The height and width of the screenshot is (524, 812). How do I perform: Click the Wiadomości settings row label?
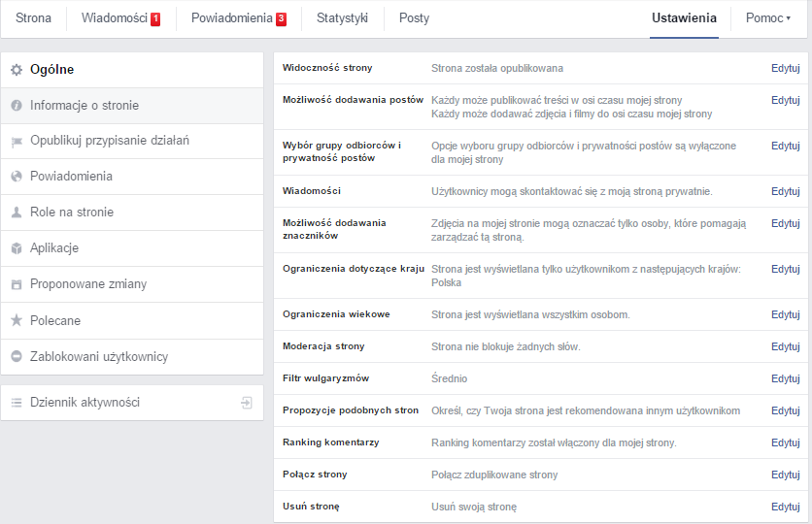312,191
